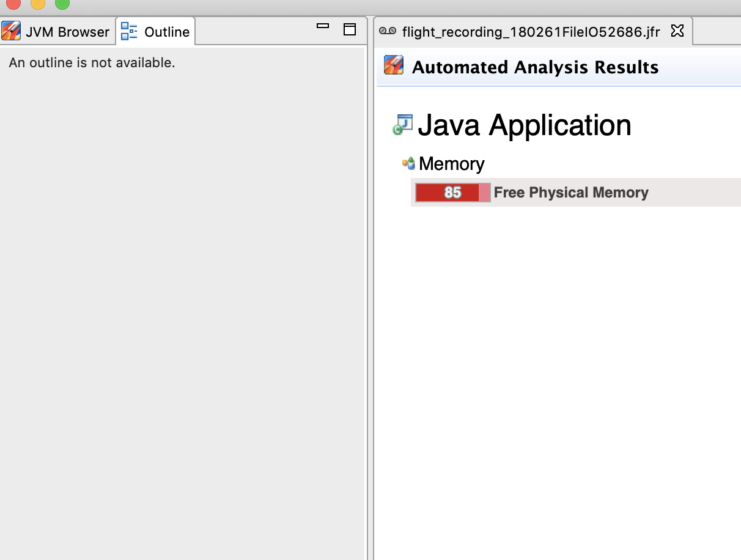The width and height of the screenshot is (741, 560).
Task: Click the Automated Analysis Results header icon
Action: (x=394, y=65)
